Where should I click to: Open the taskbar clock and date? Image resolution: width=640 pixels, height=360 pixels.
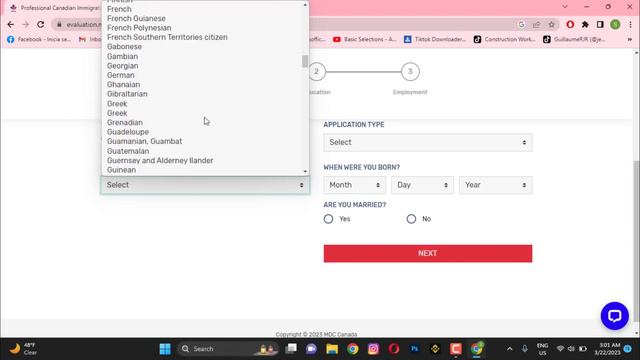click(607, 349)
